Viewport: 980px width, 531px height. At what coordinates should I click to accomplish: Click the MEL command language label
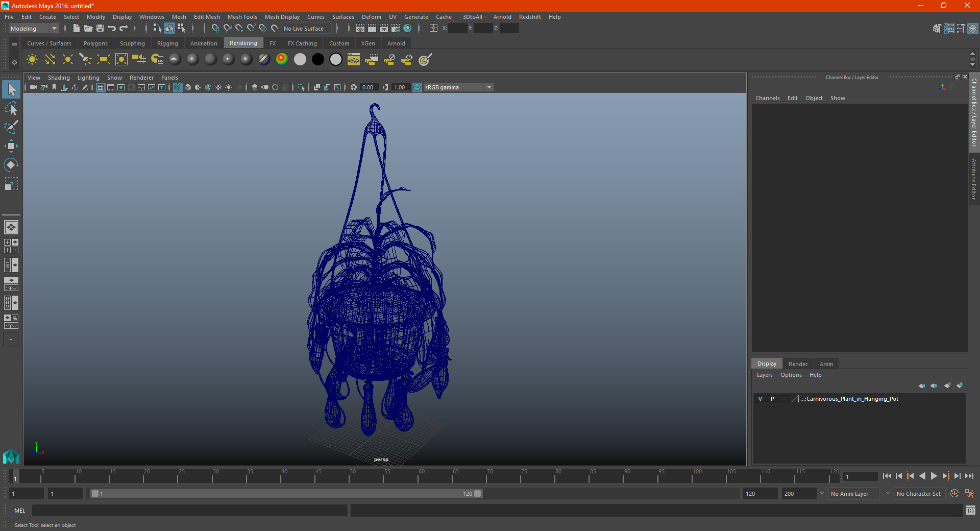[x=20, y=511]
